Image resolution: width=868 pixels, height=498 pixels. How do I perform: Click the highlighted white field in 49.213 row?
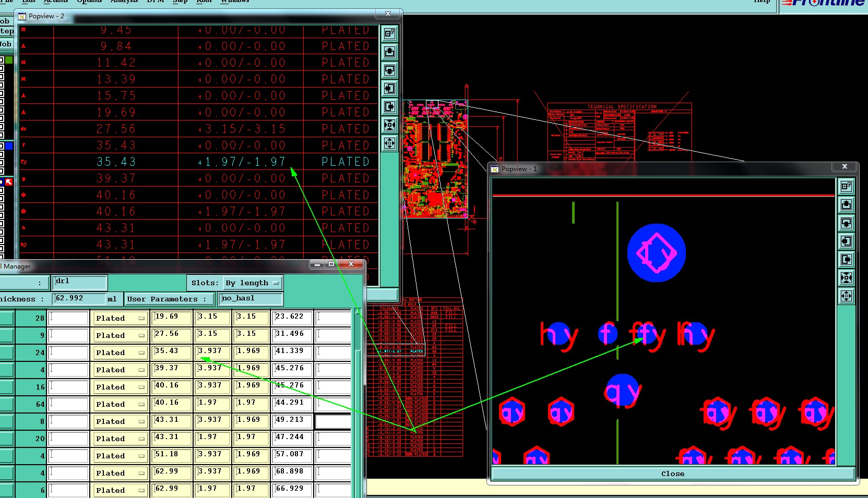[x=333, y=421]
